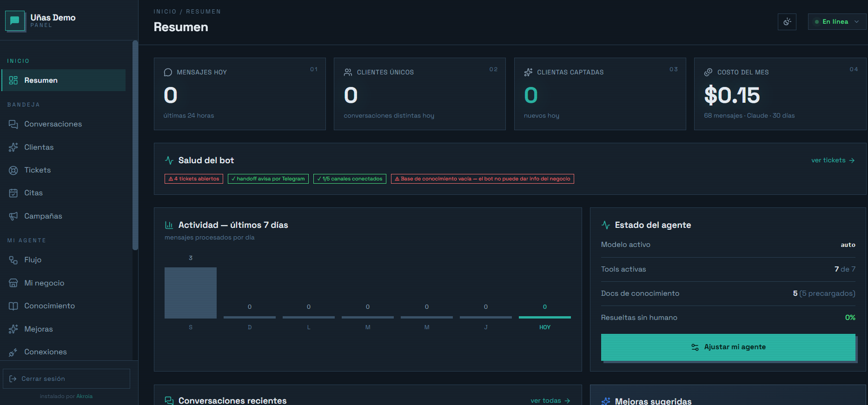Click the Conexiones plug icon
Screen dimensions: 868x405
pyautogui.click(x=13, y=352)
